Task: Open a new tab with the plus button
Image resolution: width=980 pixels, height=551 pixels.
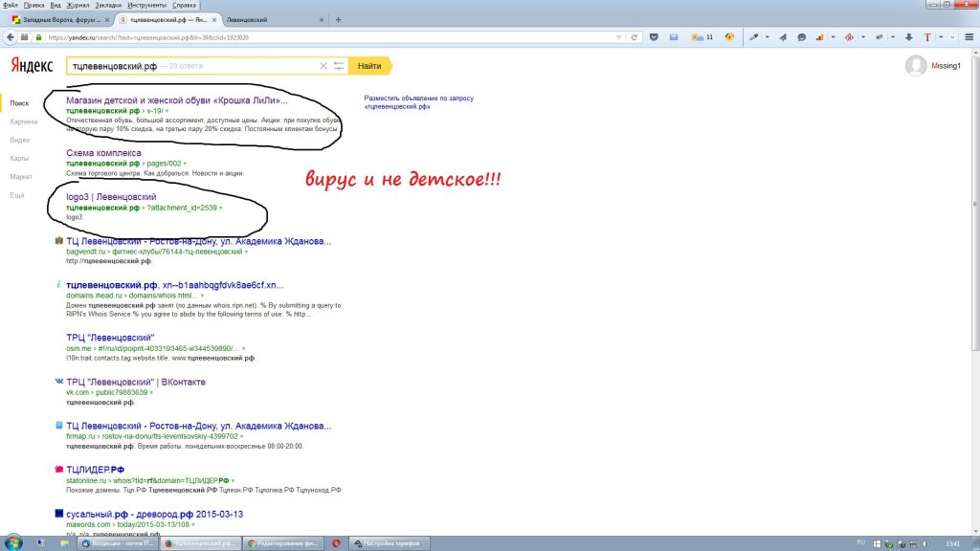Action: click(x=338, y=20)
